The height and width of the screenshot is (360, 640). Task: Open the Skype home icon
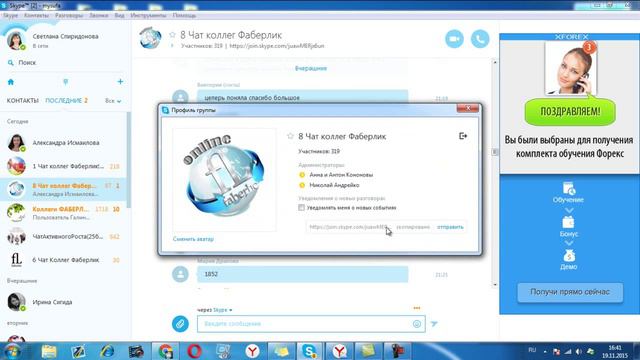click(x=11, y=82)
